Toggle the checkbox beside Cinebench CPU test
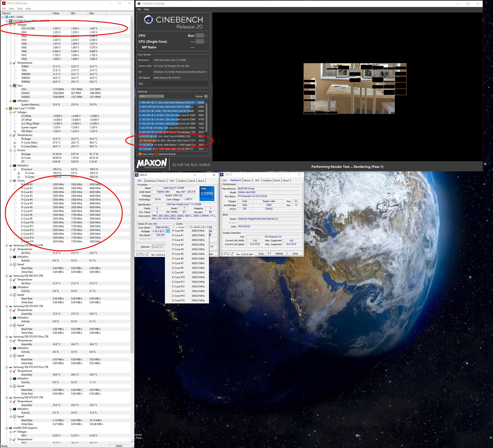The width and height of the screenshot is (493, 448). tap(207, 36)
